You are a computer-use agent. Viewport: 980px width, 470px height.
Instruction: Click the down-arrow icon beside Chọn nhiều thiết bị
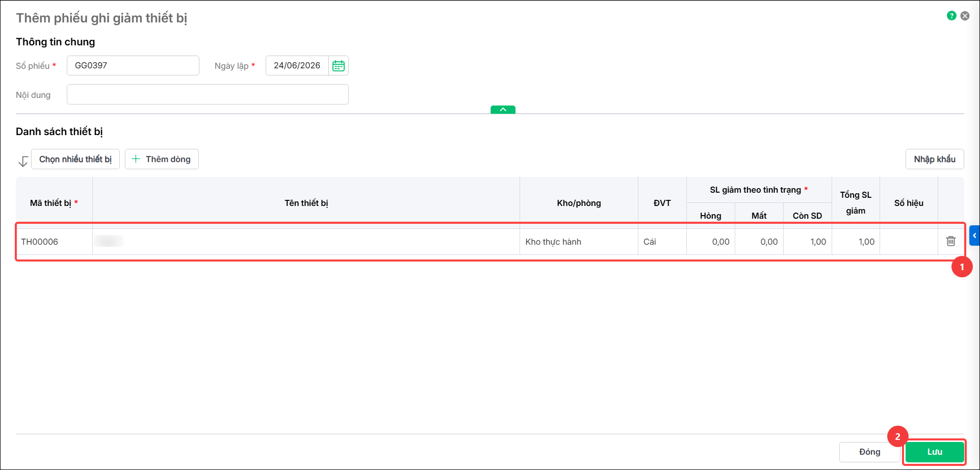pyautogui.click(x=23, y=162)
